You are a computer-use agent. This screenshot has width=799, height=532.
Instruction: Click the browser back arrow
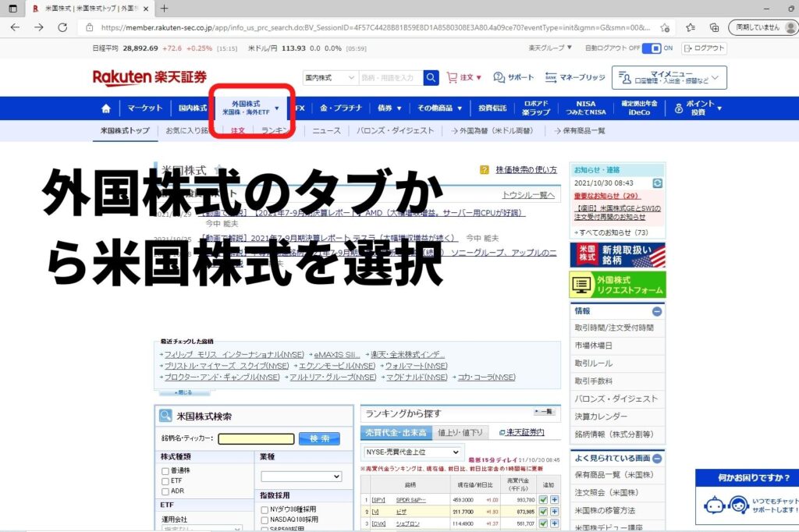15,27
